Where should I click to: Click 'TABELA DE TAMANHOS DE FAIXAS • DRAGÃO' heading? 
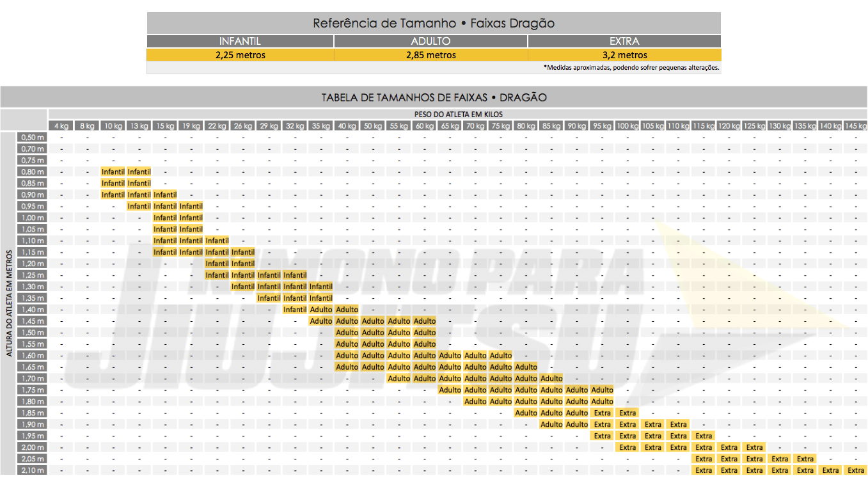coord(434,98)
